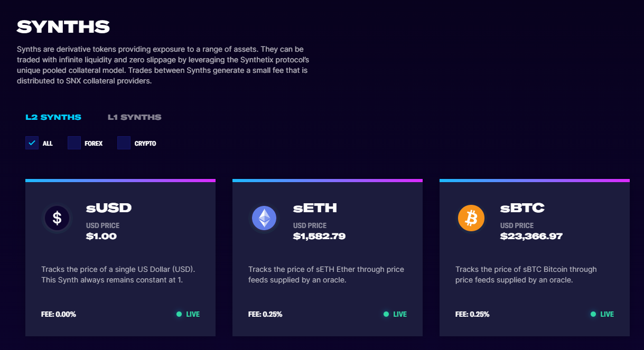Open the sBTC card title
Image resolution: width=644 pixels, height=350 pixels.
[x=522, y=208]
